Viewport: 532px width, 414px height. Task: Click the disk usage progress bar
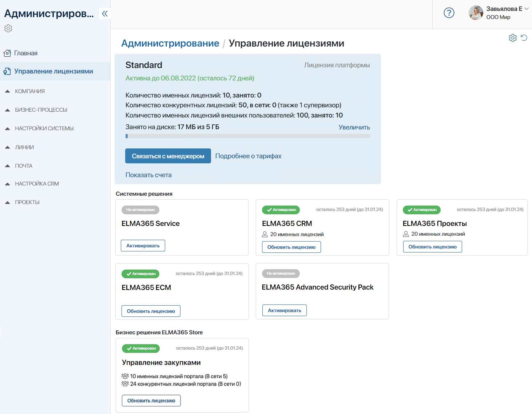point(248,136)
